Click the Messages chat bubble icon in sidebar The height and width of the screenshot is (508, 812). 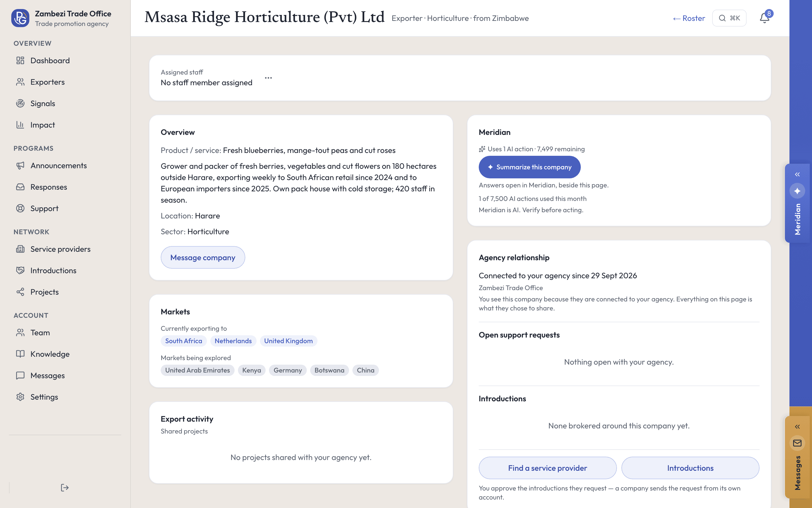tap(20, 376)
